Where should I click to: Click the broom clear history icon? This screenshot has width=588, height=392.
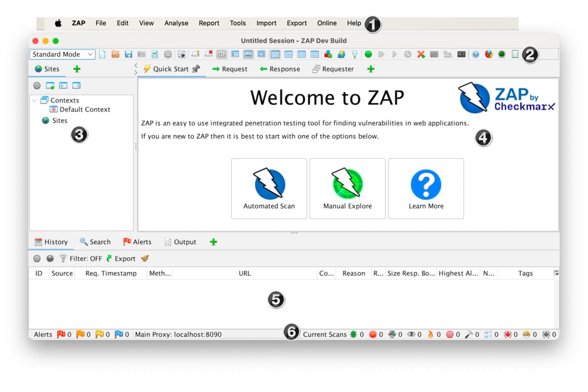pyautogui.click(x=145, y=259)
